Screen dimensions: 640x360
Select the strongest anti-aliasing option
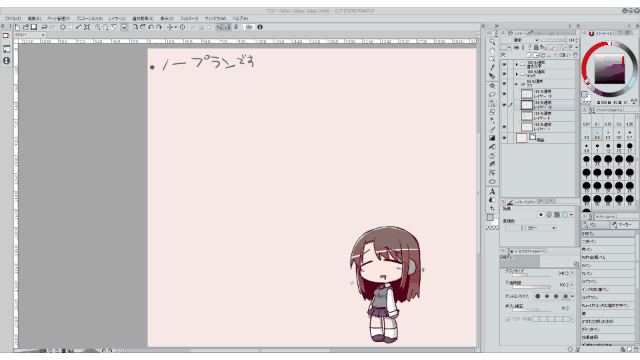pyautogui.click(x=565, y=296)
